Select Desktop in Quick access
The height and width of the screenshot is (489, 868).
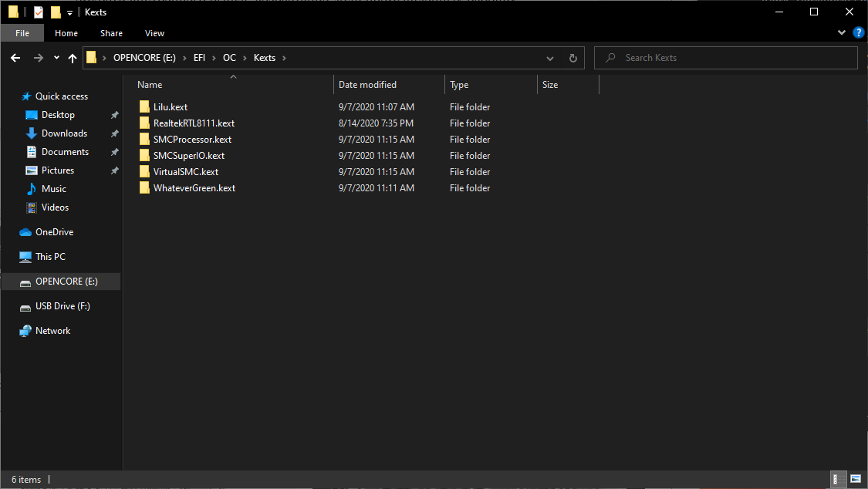58,115
